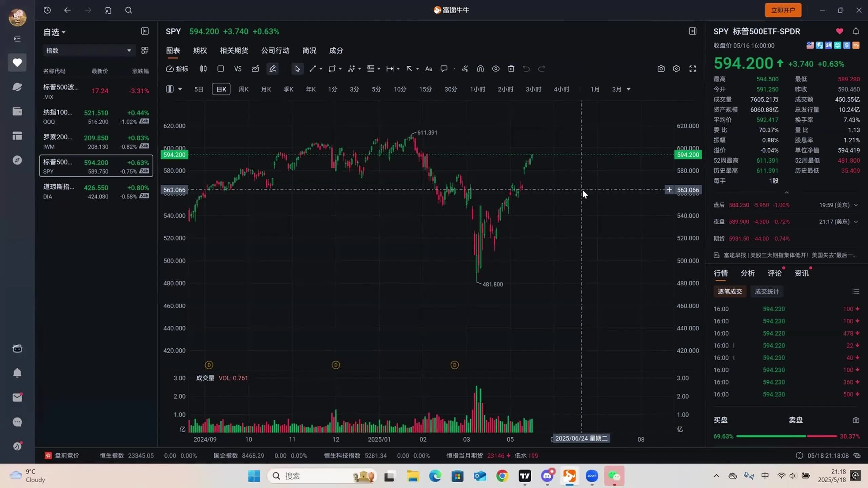Viewport: 868px width, 488px height.
Task: Take a chart screenshot with camera icon
Action: (661, 69)
